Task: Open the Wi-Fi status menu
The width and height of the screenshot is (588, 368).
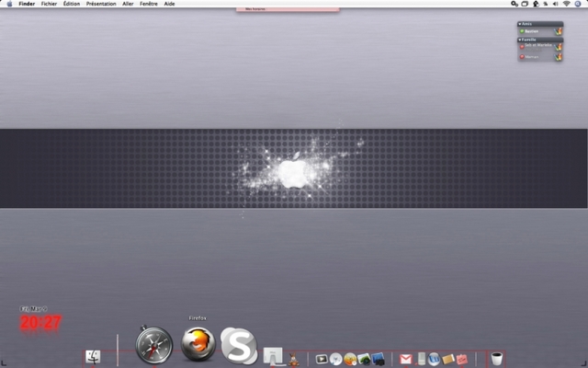Action: [567, 4]
